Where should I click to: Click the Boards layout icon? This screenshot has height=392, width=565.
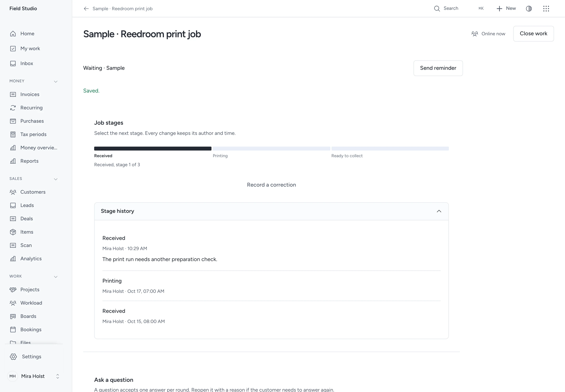click(x=13, y=316)
